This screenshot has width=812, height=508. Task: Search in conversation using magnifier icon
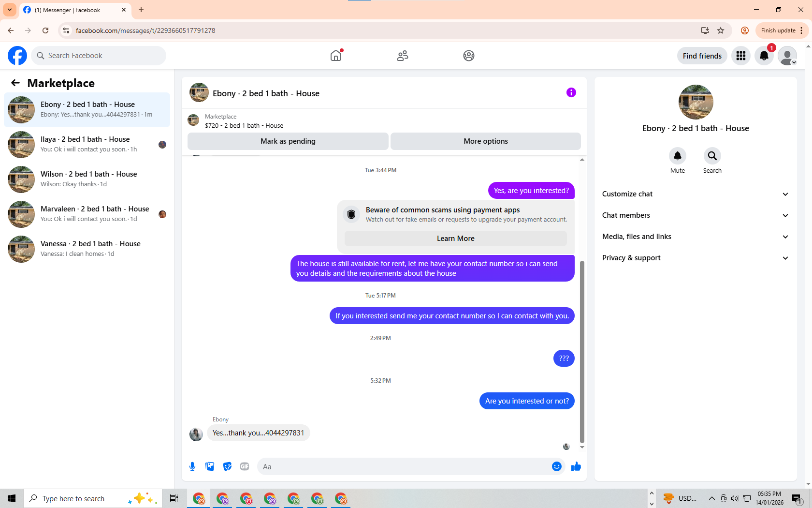(x=712, y=156)
